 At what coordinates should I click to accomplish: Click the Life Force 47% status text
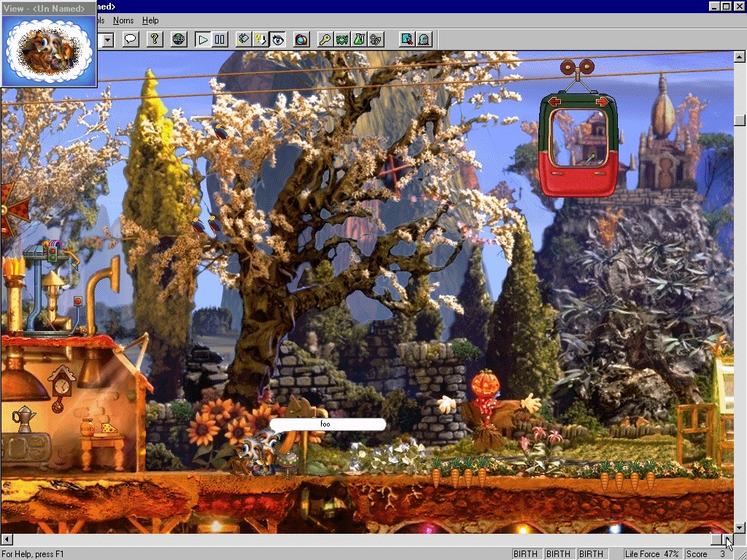[651, 554]
